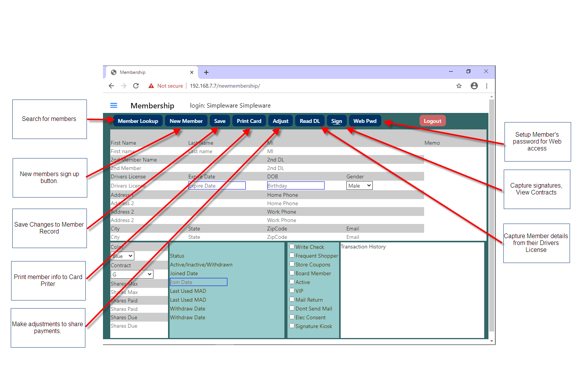Click the red Logout button
The image size is (578, 392).
(433, 121)
